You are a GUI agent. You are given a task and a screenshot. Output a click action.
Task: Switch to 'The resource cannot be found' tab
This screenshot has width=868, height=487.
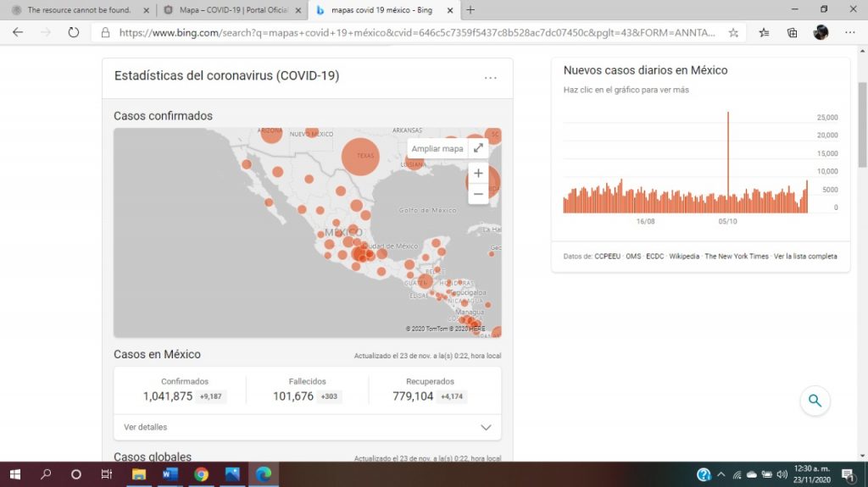[79, 10]
